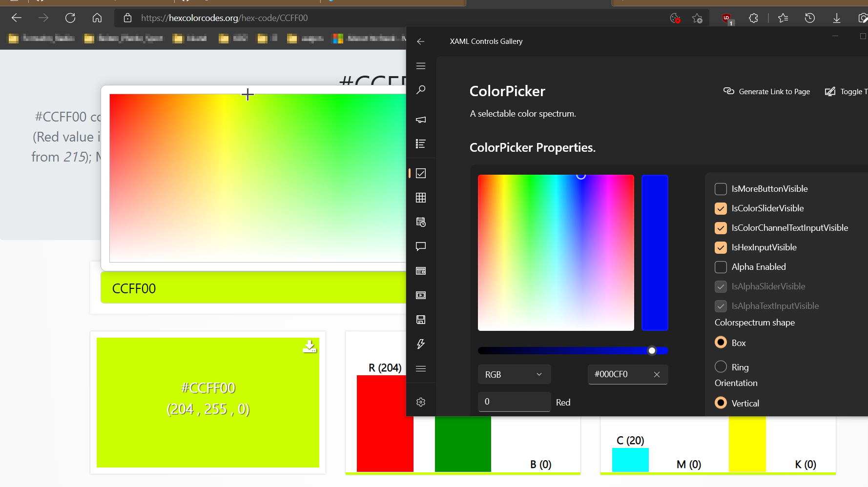Open the Collections grid section
This screenshot has height=487, width=868.
click(x=421, y=198)
